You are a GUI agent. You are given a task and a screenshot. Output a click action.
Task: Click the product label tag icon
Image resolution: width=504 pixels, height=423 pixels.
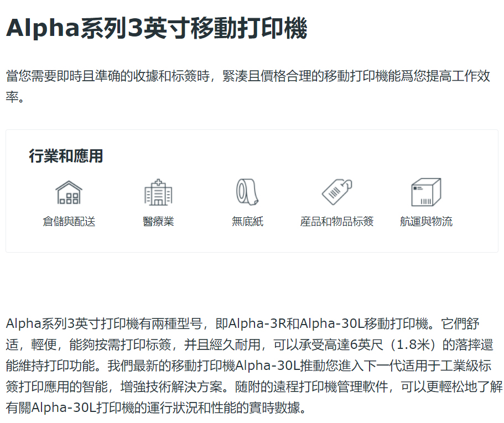337,192
